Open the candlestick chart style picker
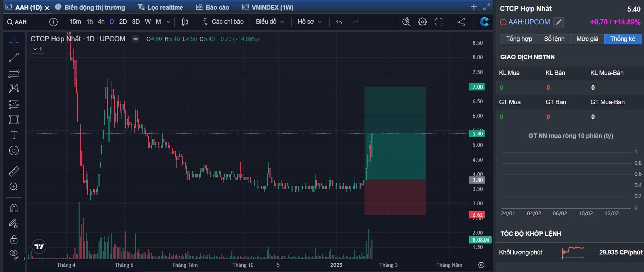The image size is (644, 272). tap(185, 22)
